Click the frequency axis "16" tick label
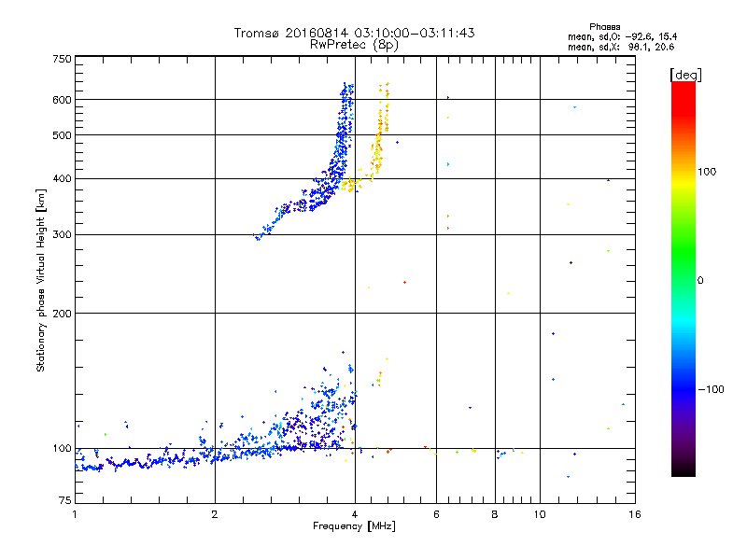 [635, 514]
